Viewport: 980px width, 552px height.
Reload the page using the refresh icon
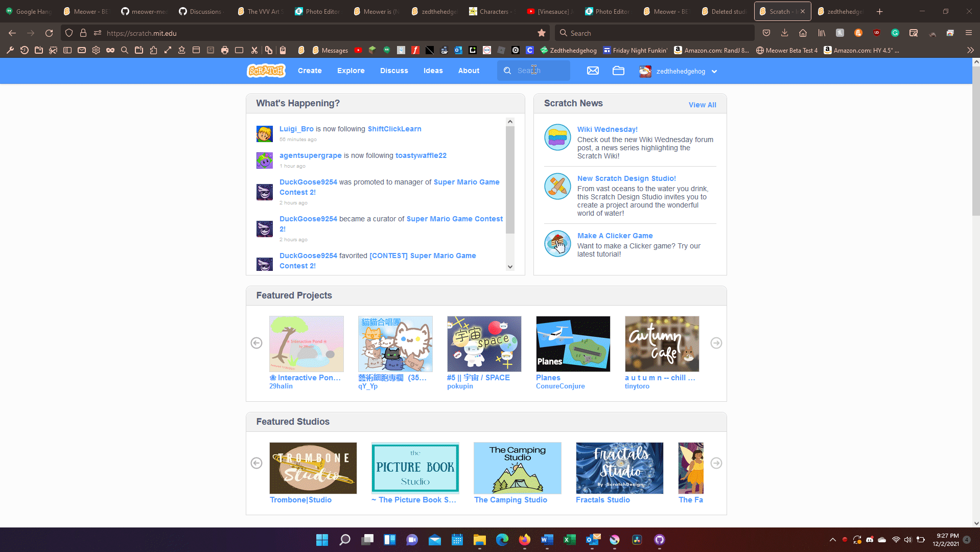pos(49,33)
